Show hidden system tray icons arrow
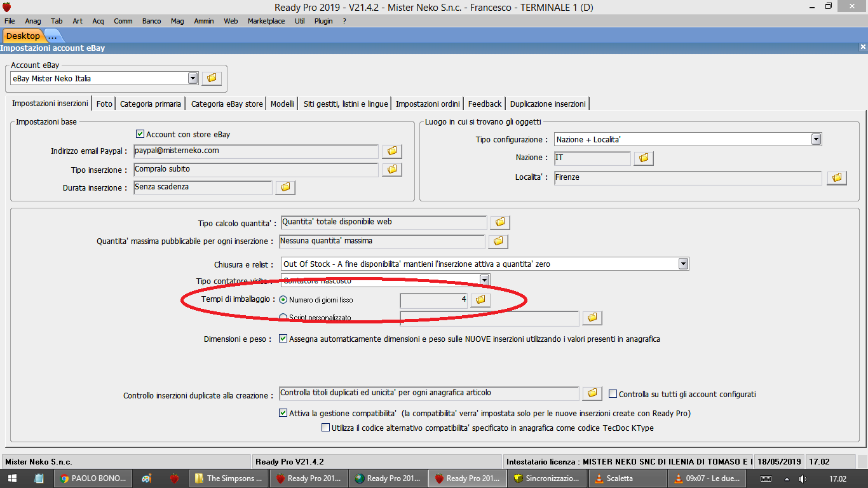This screenshot has width=868, height=488. click(x=786, y=478)
